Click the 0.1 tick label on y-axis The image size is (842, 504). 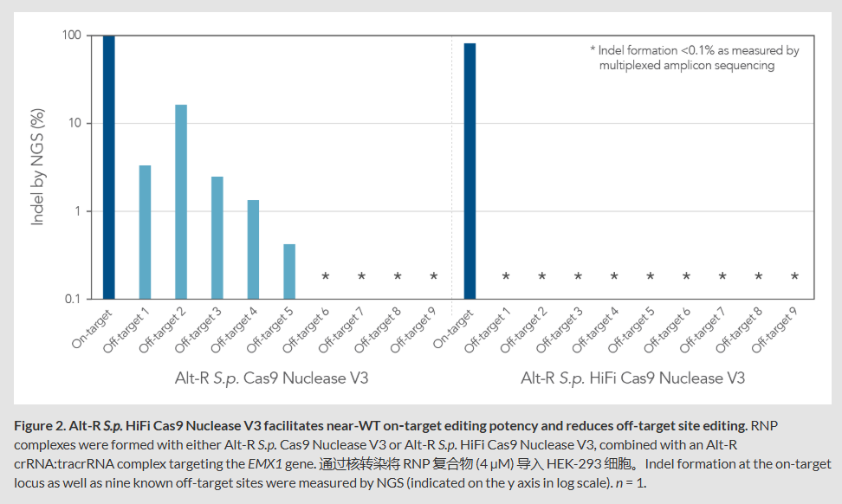(73, 300)
